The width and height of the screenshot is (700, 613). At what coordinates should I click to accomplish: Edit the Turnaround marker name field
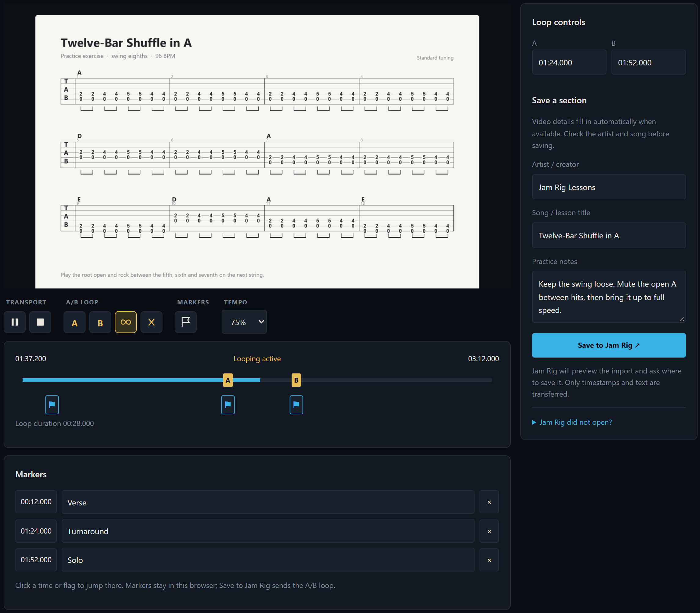click(x=268, y=531)
